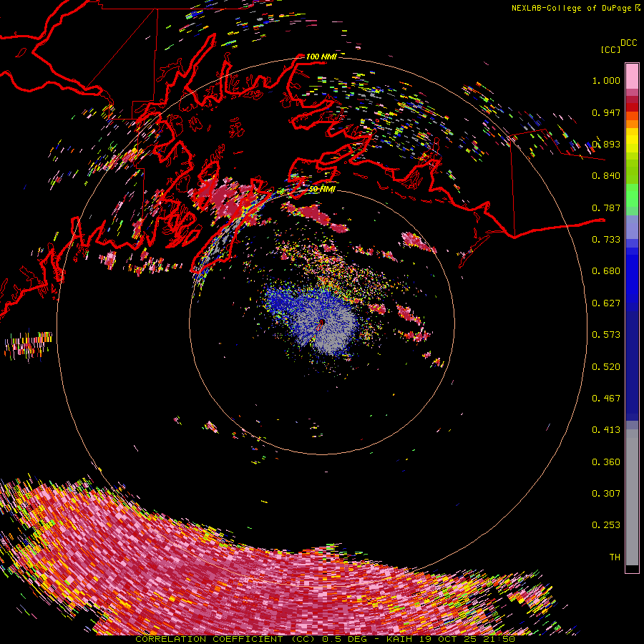Select the 0.787 scale value
The height and width of the screenshot is (644, 644).
point(606,208)
